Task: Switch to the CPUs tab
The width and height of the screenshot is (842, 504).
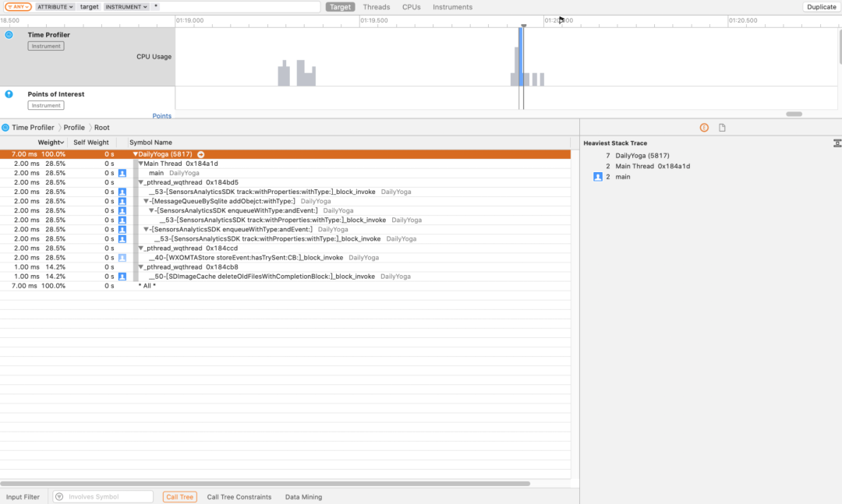Action: tap(412, 7)
